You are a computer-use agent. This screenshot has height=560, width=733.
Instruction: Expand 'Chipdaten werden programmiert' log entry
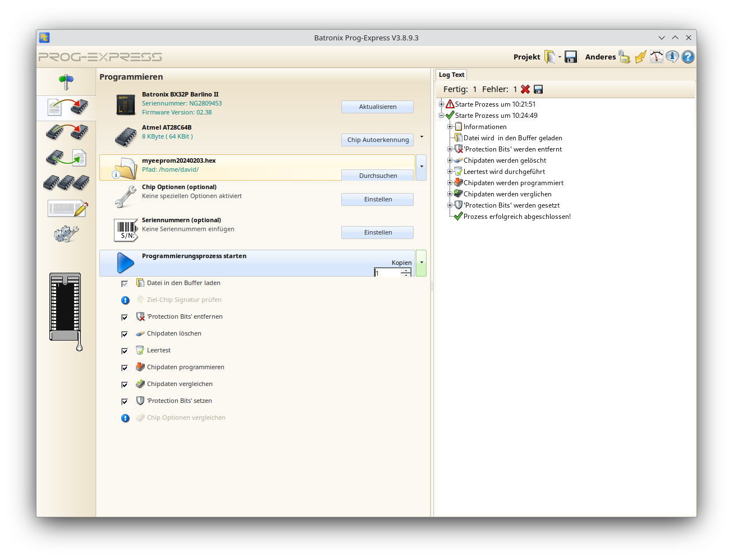pyautogui.click(x=449, y=182)
